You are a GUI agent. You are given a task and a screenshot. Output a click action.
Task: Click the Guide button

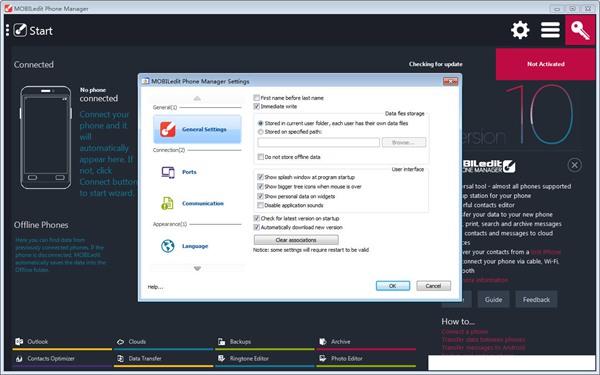click(493, 300)
